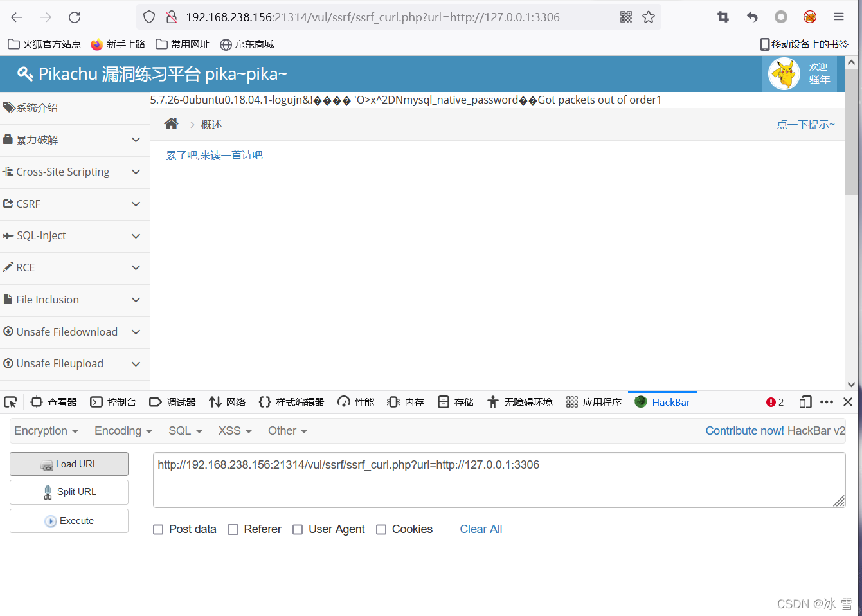862x616 pixels.
Task: Switch to the 性能 devtools tab
Action: pos(356,402)
